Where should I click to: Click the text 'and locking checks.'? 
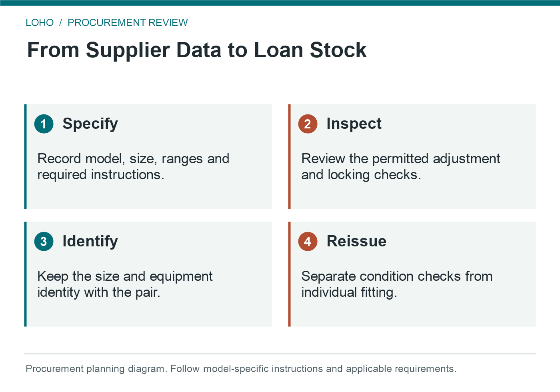click(361, 175)
